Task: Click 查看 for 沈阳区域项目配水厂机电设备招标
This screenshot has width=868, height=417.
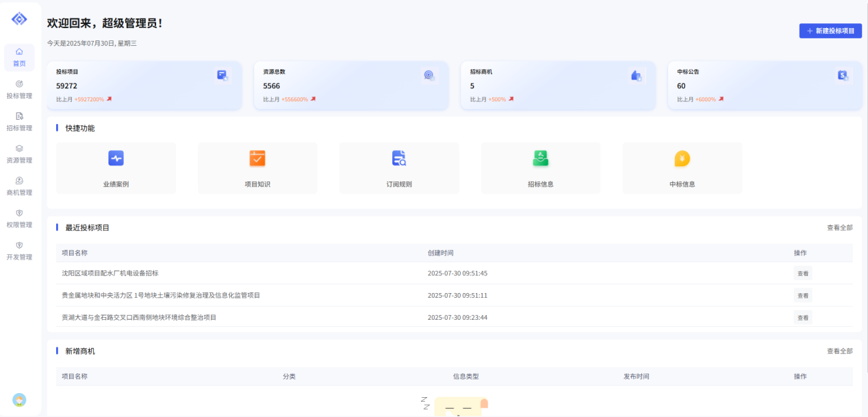Action: [x=802, y=273]
